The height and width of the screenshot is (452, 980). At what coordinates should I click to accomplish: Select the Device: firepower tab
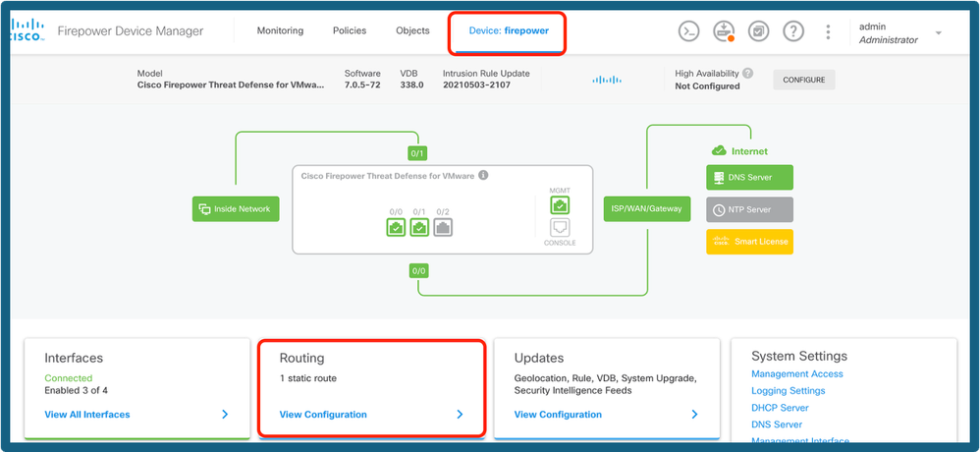click(509, 30)
